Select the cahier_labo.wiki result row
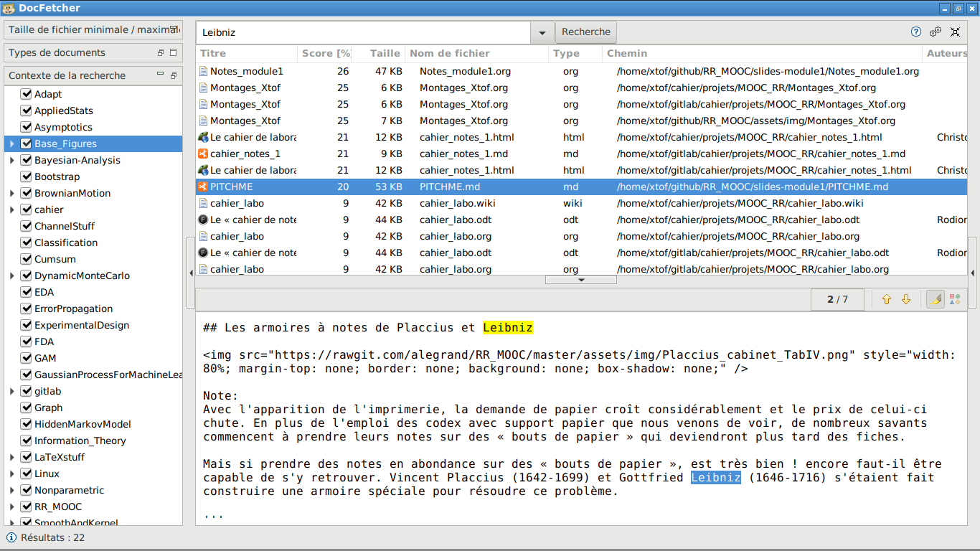 click(x=458, y=203)
